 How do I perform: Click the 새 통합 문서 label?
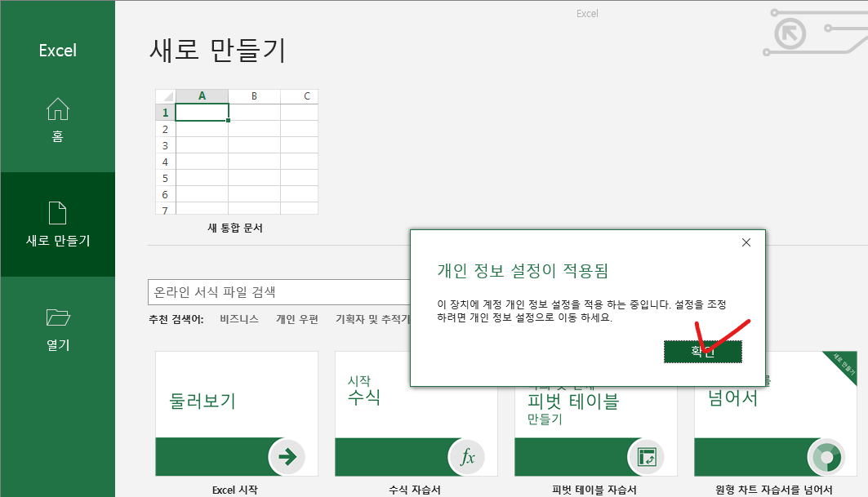tap(235, 228)
